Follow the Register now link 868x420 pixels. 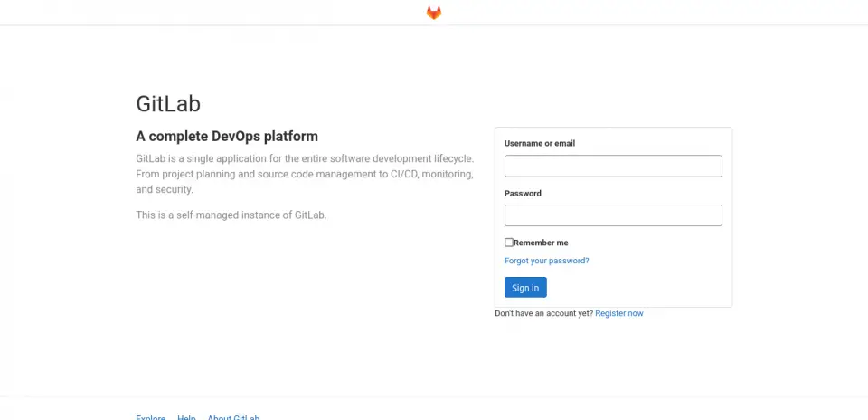[619, 313]
